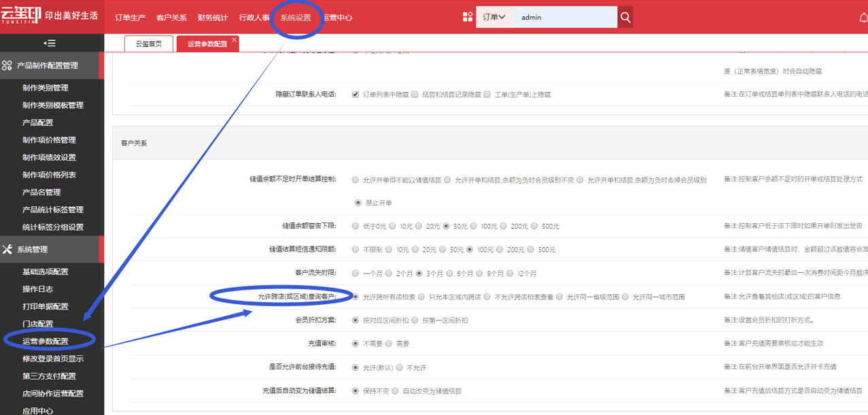Viewport: 868px width, 415px height.
Task: Open the 订单 search type dropdown
Action: click(x=493, y=17)
